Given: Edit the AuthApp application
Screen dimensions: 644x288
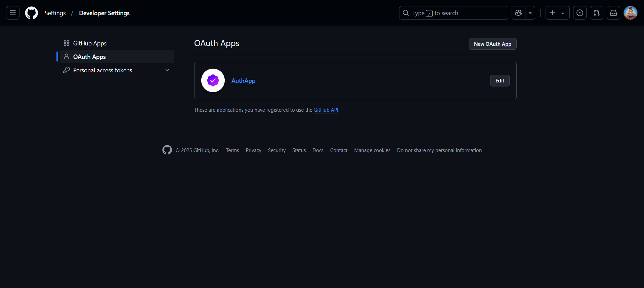Looking at the screenshot, I should [x=500, y=81].
